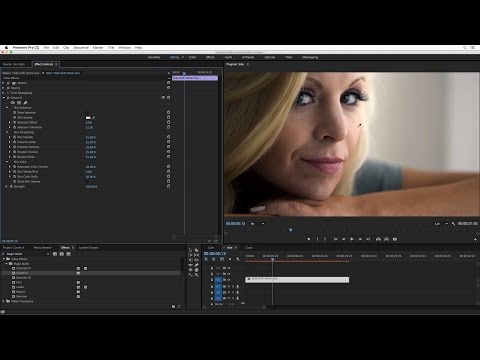Export frame with the camera icon
The image size is (480, 360).
click(395, 239)
